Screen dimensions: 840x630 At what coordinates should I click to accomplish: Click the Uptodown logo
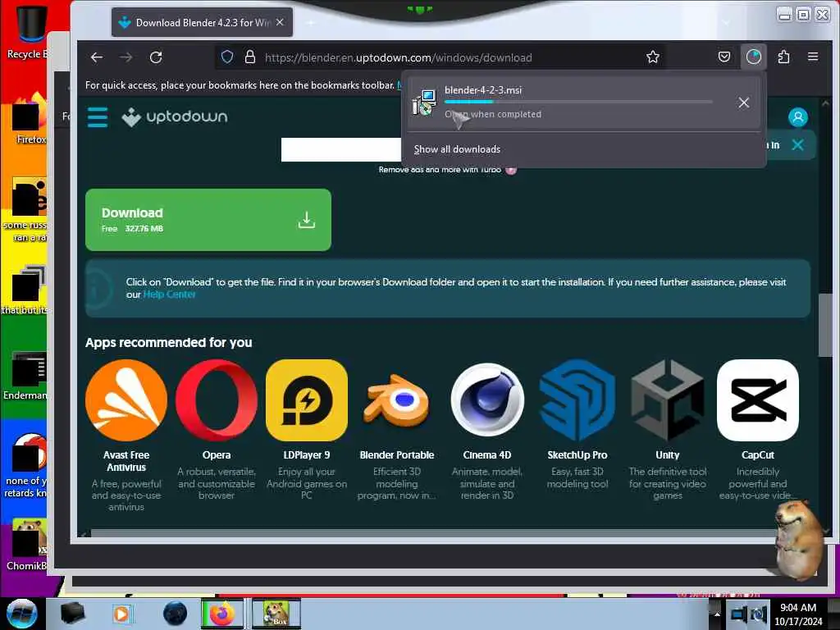tap(175, 116)
